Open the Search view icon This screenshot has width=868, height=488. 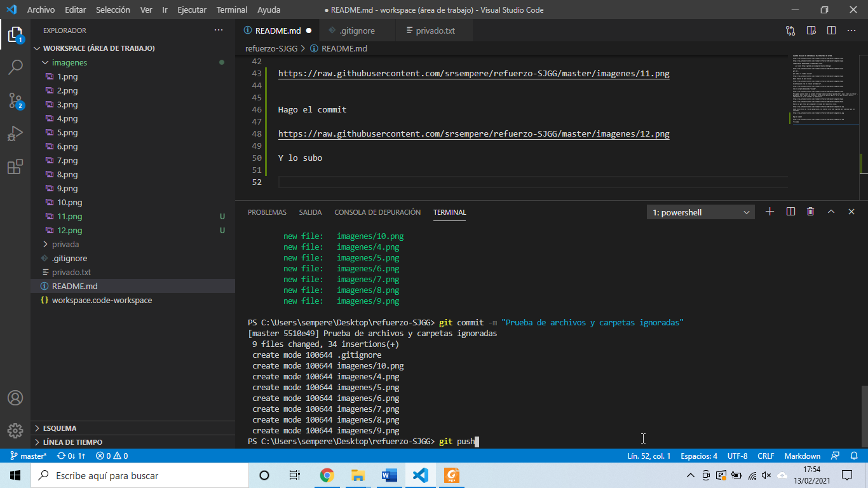15,67
